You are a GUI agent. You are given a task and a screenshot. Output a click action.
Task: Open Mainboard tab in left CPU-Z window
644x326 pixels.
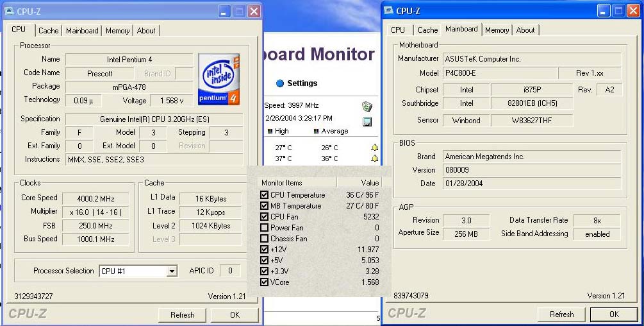tap(82, 30)
